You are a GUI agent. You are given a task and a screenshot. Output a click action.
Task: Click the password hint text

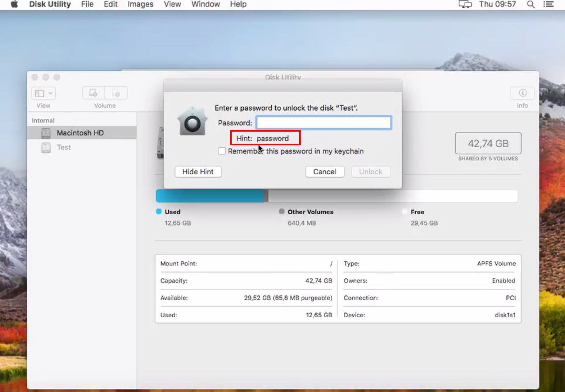(273, 138)
